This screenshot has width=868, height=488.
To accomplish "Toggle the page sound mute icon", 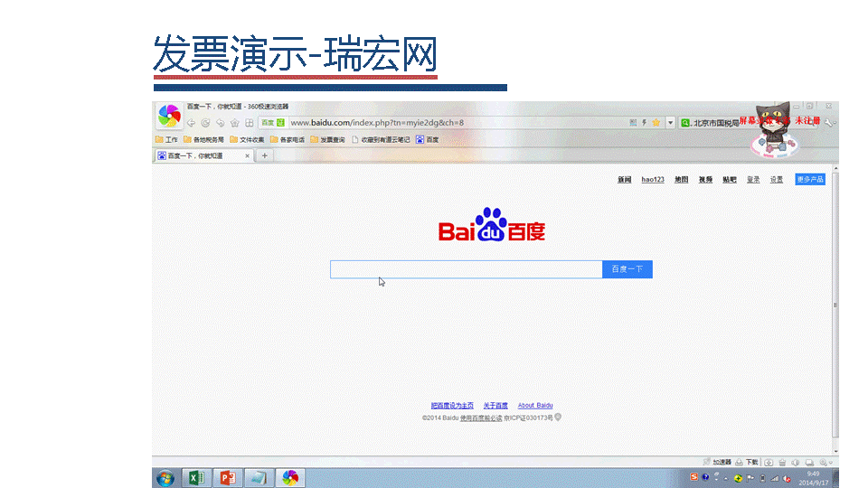I will click(x=796, y=463).
